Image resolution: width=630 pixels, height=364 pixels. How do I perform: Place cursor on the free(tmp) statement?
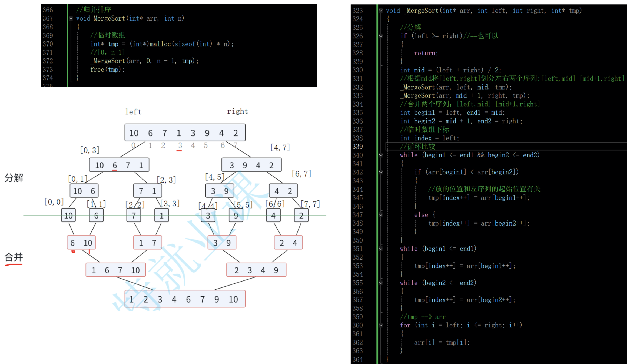107,70
